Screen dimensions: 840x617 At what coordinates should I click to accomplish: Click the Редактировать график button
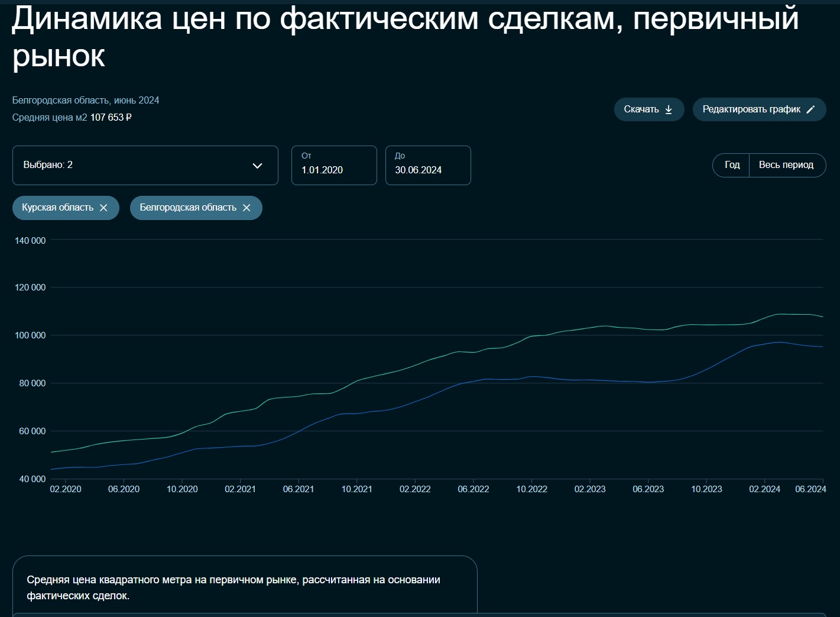759,109
